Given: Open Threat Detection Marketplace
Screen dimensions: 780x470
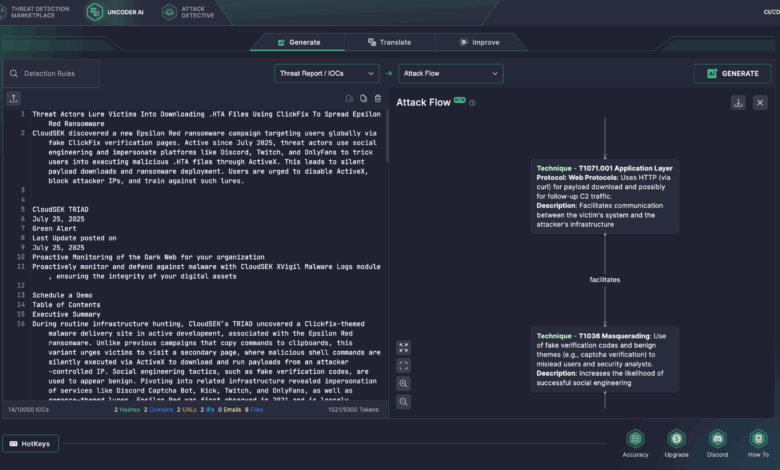Looking at the screenshot, I should point(34,12).
